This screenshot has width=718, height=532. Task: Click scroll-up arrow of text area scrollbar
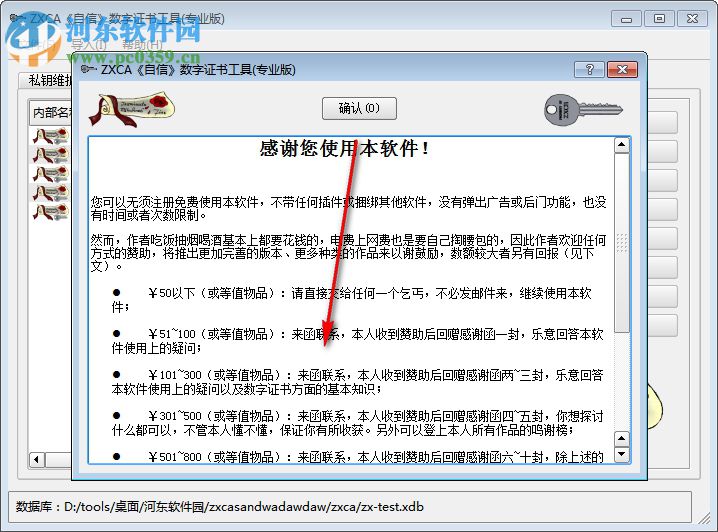tap(621, 146)
